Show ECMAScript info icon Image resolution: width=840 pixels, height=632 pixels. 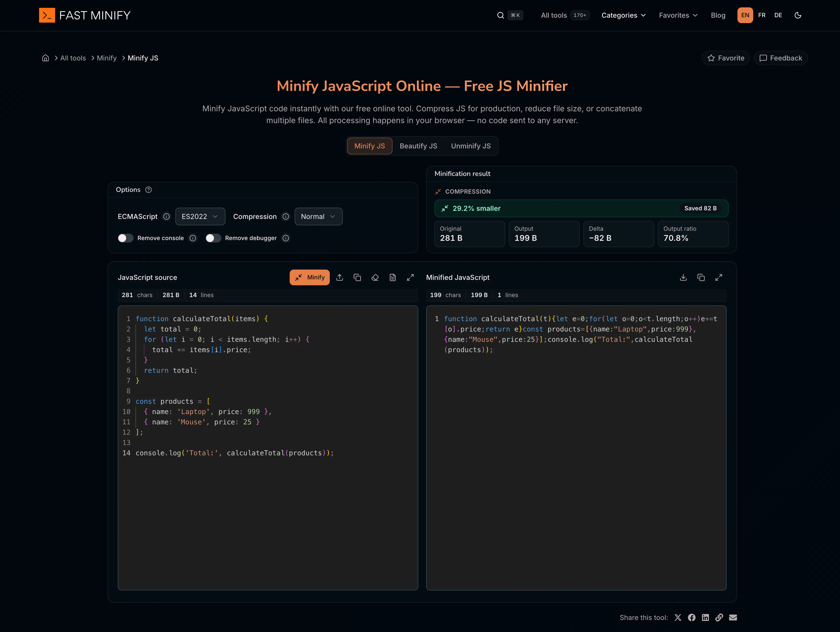click(166, 216)
